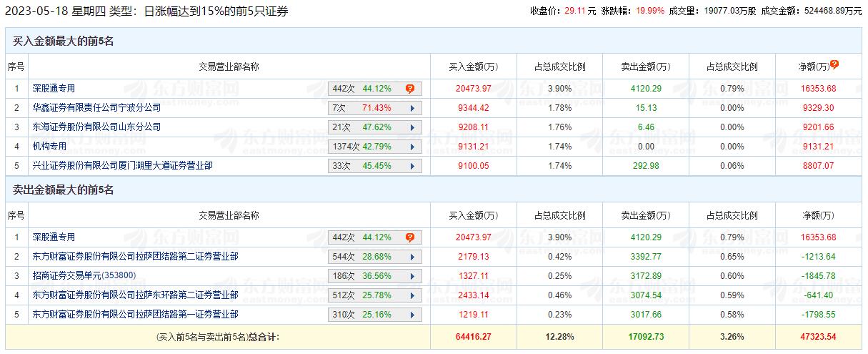This screenshot has width=868, height=354.
Task: Click the 卖出金额最大的前5名 section header
Action: (64, 190)
